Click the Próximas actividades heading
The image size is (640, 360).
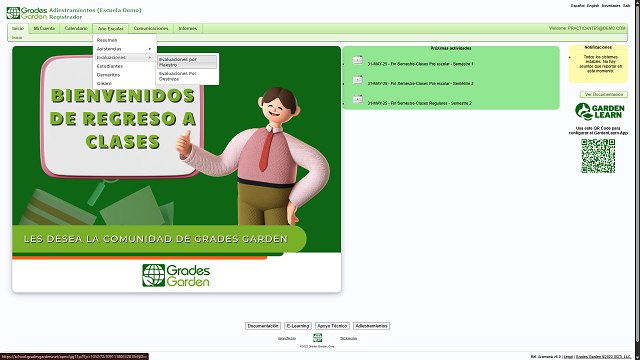[451, 48]
